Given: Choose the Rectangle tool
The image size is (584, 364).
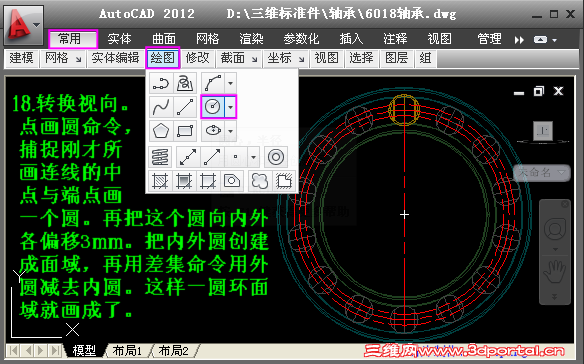Looking at the screenshot, I should click(185, 131).
